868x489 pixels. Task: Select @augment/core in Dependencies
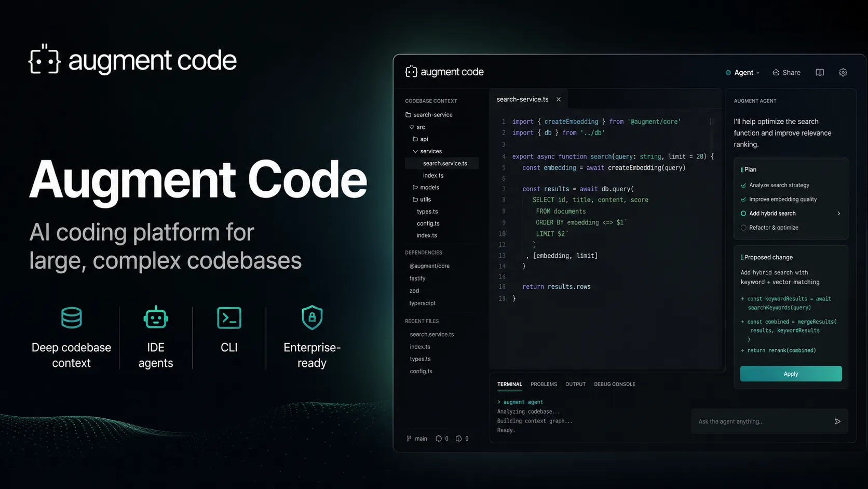tap(429, 266)
